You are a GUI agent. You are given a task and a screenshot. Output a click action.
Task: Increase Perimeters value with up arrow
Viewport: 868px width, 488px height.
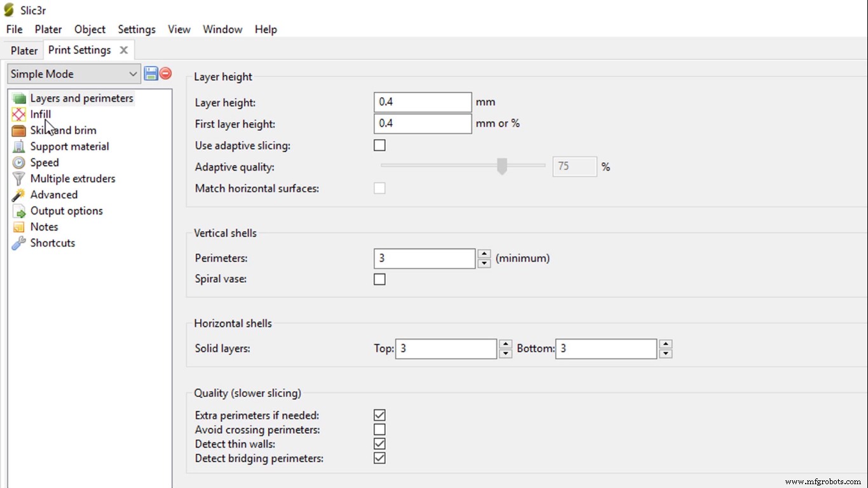484,254
